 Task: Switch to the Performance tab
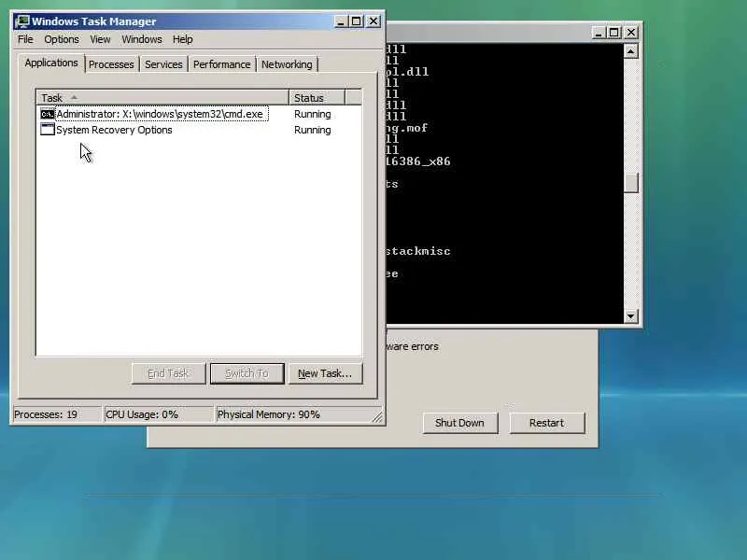click(x=221, y=64)
